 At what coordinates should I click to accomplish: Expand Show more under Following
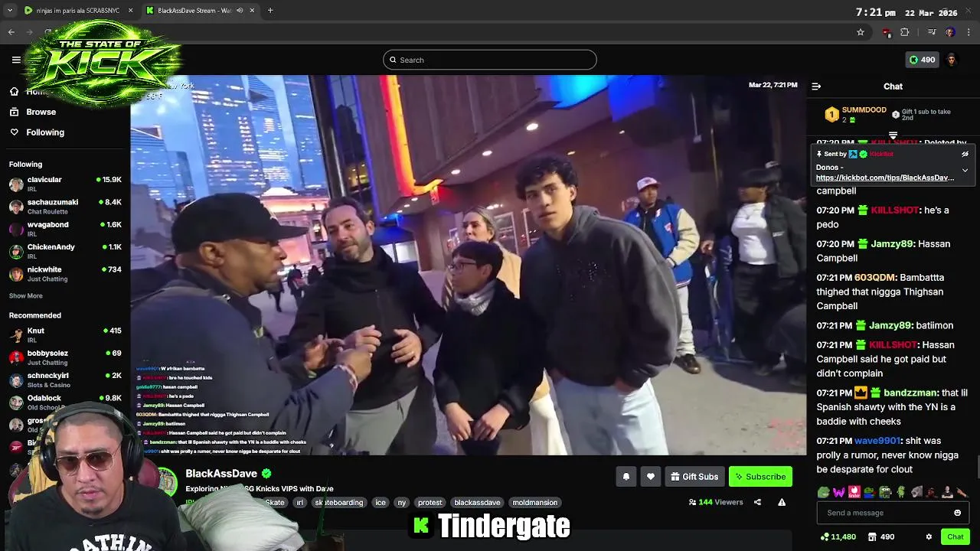(26, 296)
